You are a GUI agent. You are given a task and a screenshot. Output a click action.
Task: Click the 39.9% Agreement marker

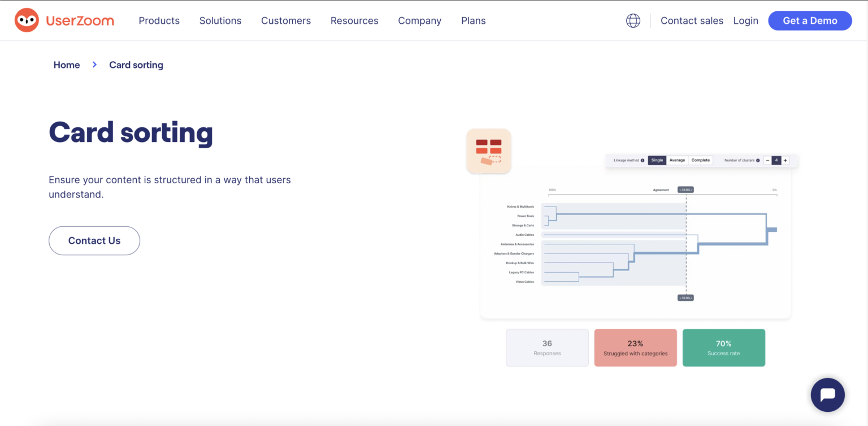click(685, 189)
